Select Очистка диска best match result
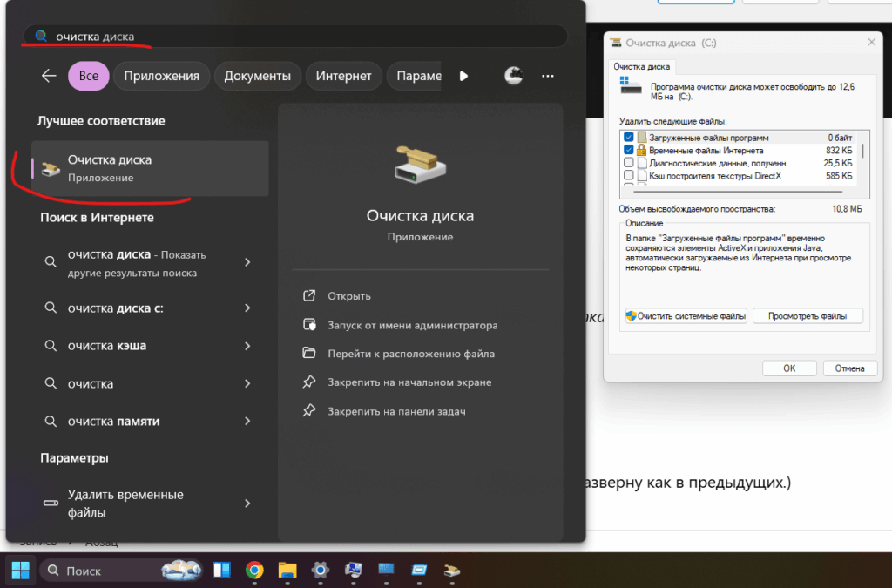The width and height of the screenshot is (892, 588). coord(150,168)
